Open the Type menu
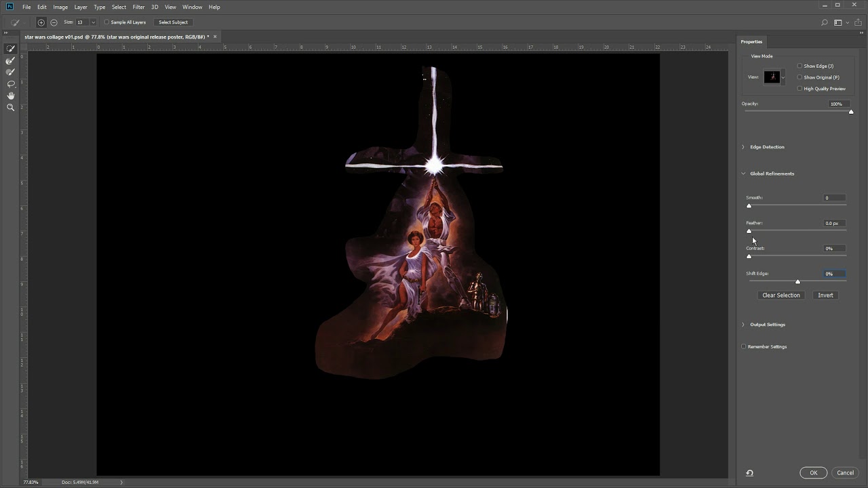 click(x=100, y=7)
